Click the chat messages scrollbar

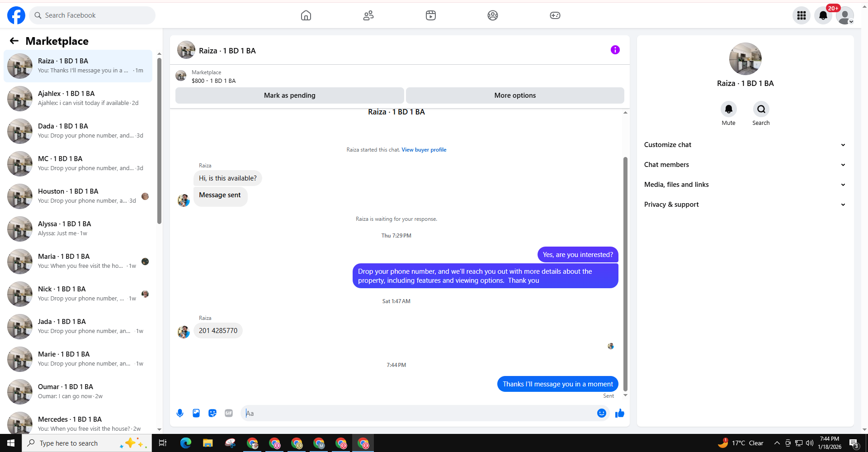click(x=626, y=274)
